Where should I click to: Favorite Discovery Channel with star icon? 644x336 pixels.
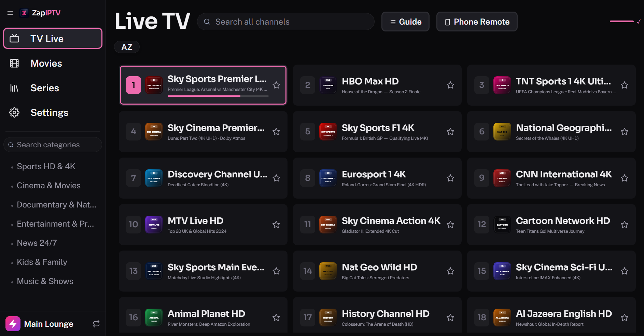[276, 178]
